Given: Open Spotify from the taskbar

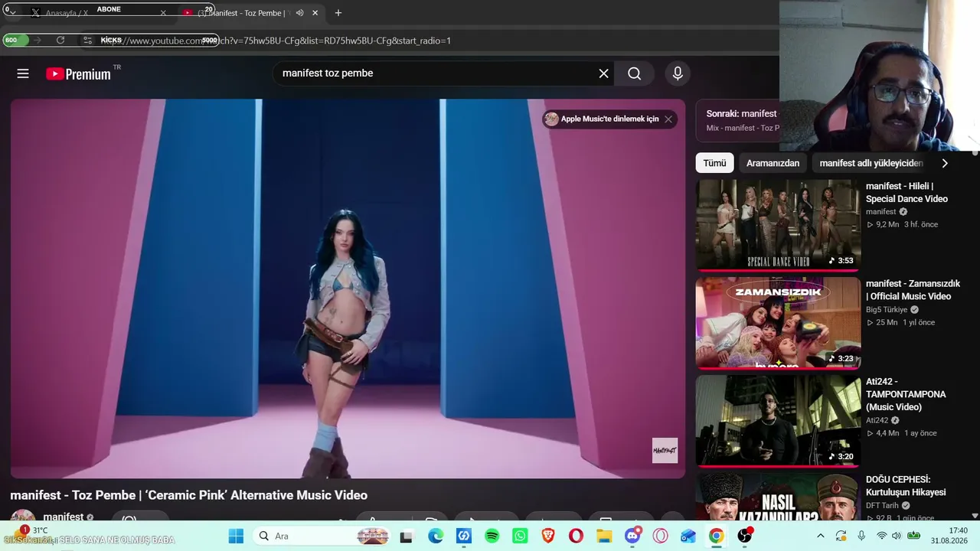Looking at the screenshot, I should [x=492, y=536].
